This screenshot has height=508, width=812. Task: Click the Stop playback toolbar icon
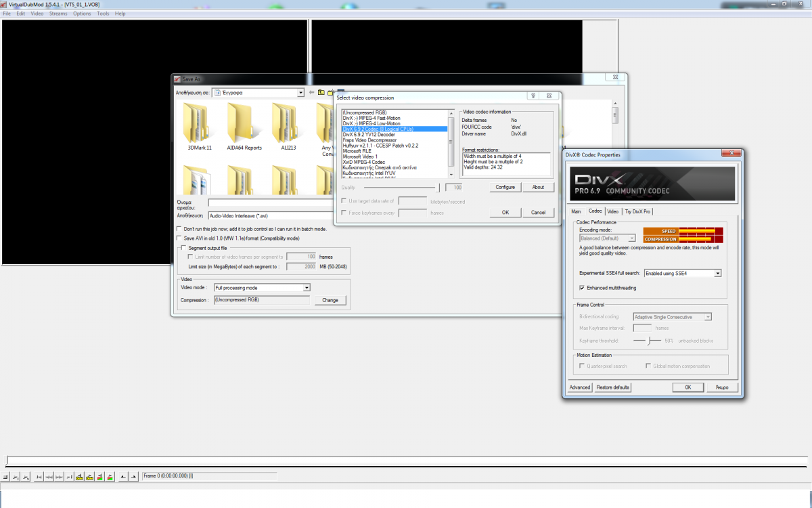pyautogui.click(x=7, y=477)
